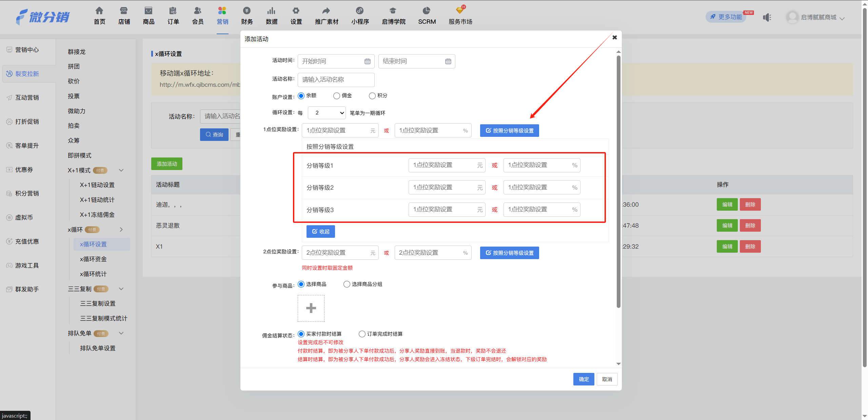868x420 pixels.
Task: Open the 循环设置 number dropdown
Action: click(327, 113)
